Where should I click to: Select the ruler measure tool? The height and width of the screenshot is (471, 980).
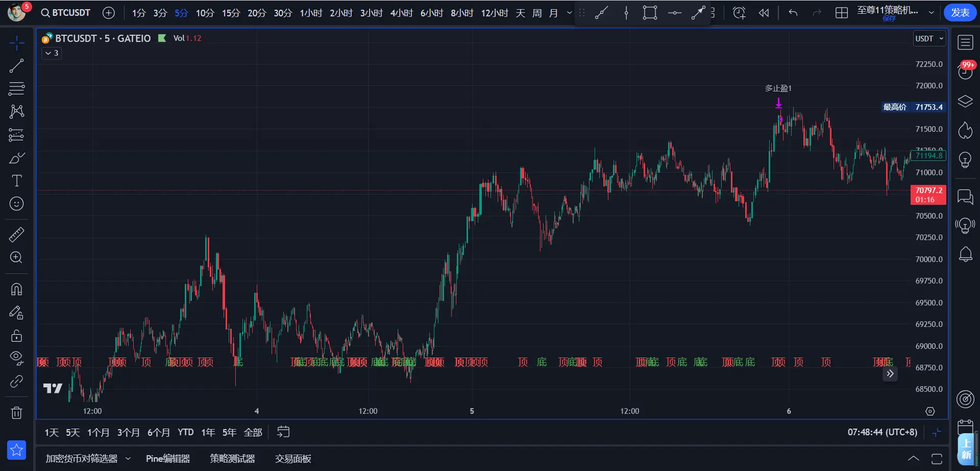tap(16, 234)
